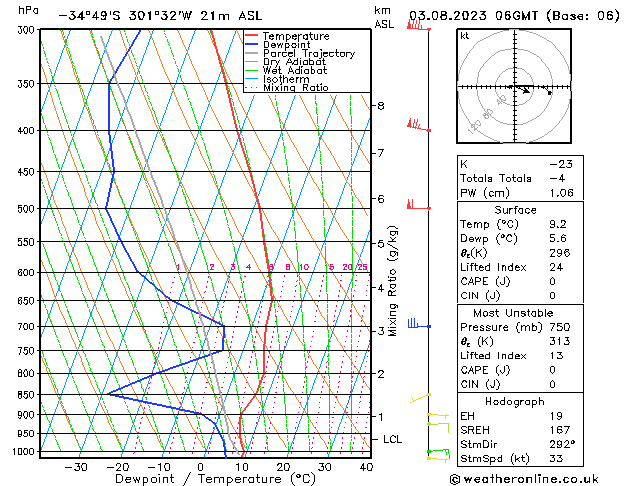The width and height of the screenshot is (629, 486).
Task: Click the 8 km altitude tick label
Action: (x=381, y=106)
